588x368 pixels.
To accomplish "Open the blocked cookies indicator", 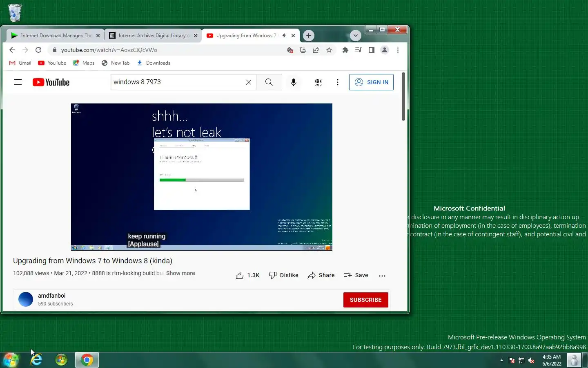I will click(290, 50).
